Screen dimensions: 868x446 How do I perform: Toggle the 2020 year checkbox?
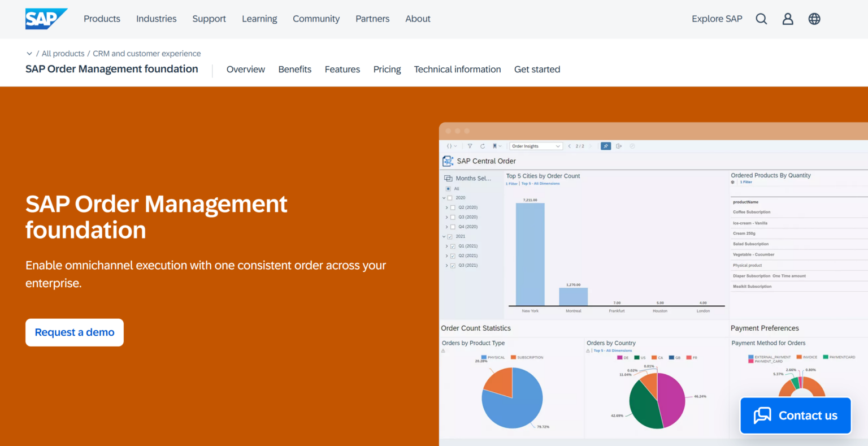[450, 198]
